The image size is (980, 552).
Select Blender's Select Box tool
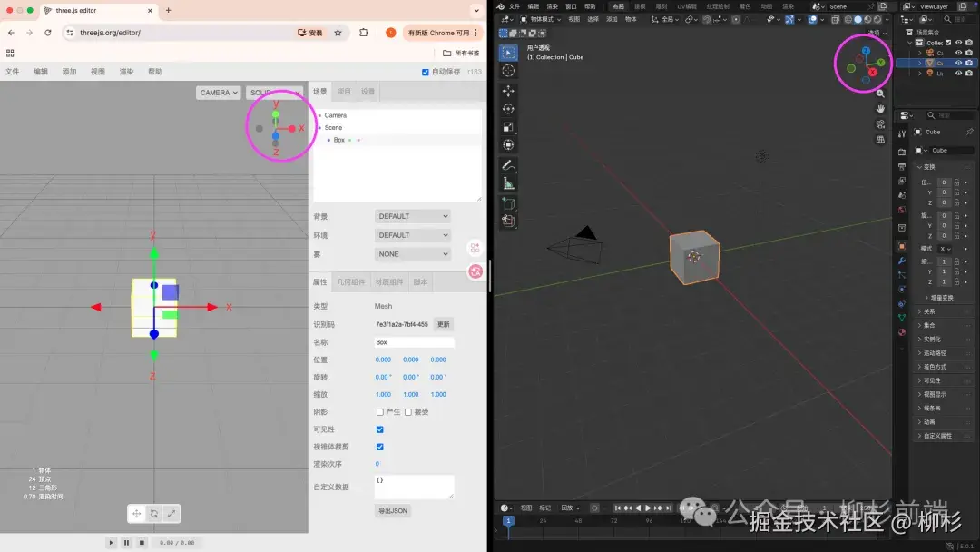click(x=508, y=53)
